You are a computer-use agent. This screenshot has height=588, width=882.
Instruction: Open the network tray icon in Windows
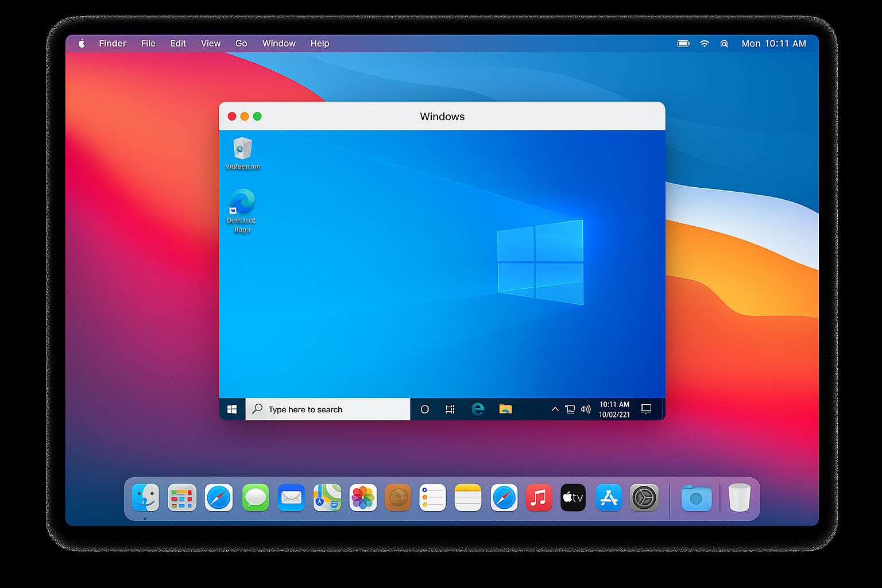pyautogui.click(x=570, y=409)
